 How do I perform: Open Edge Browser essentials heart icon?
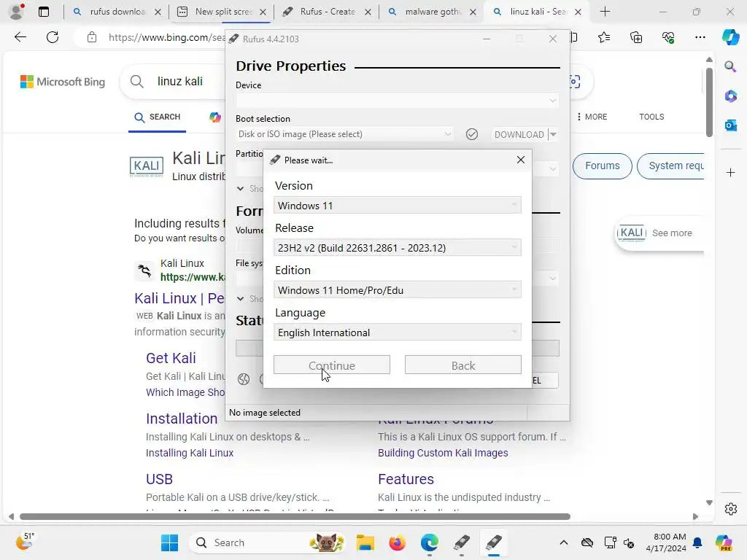[668, 37]
